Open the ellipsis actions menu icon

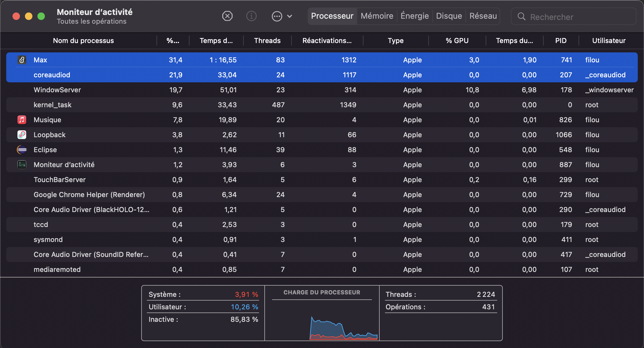point(277,16)
